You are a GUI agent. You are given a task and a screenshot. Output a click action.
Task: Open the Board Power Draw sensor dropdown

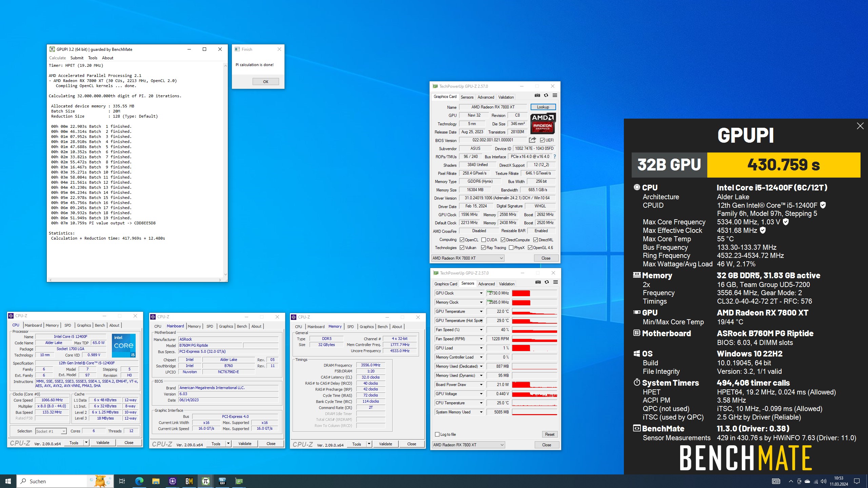(481, 385)
